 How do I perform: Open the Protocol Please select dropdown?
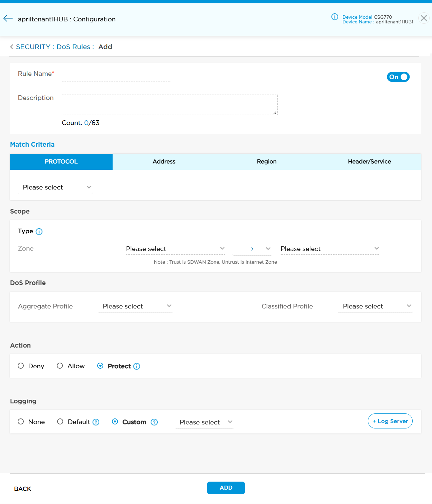55,187
